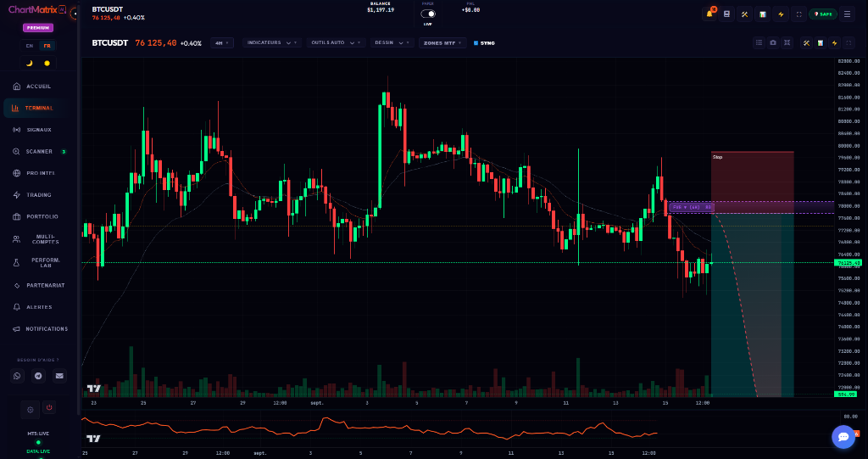Click the current price tag on price axis
The height and width of the screenshot is (459, 868).
[848, 263]
